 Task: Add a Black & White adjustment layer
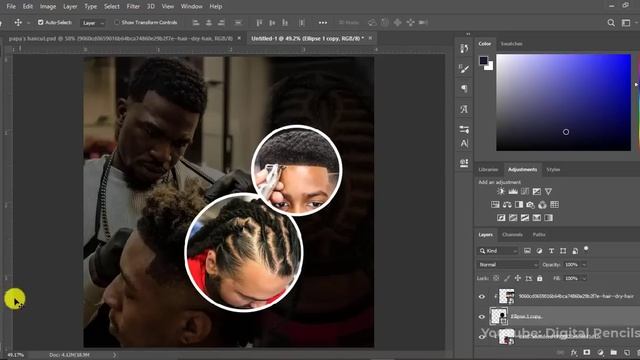(x=519, y=204)
